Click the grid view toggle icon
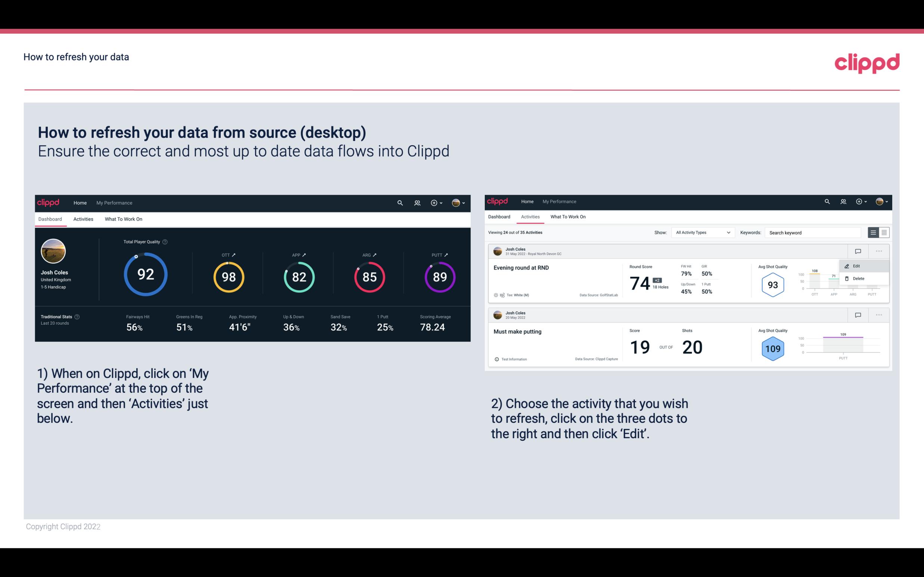 883,232
